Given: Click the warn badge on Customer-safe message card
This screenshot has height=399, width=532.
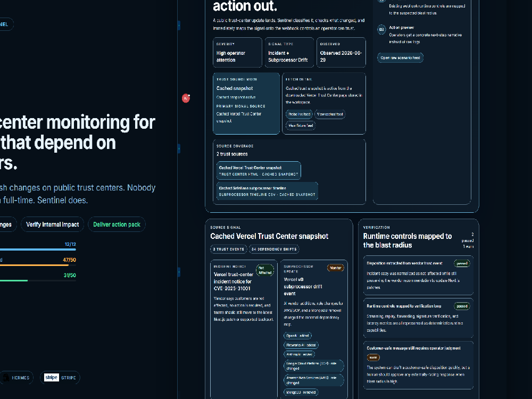Looking at the screenshot, I should (373, 358).
